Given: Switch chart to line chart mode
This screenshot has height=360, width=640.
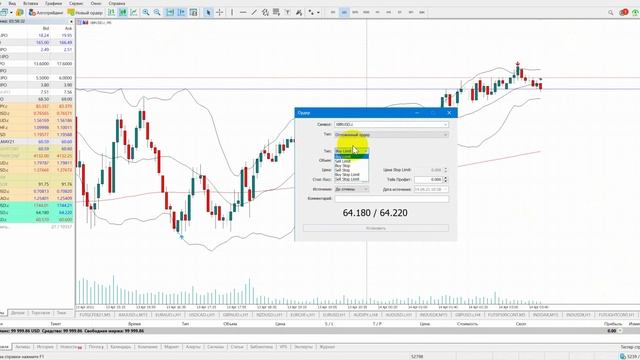Looking at the screenshot, I should 133,13.
